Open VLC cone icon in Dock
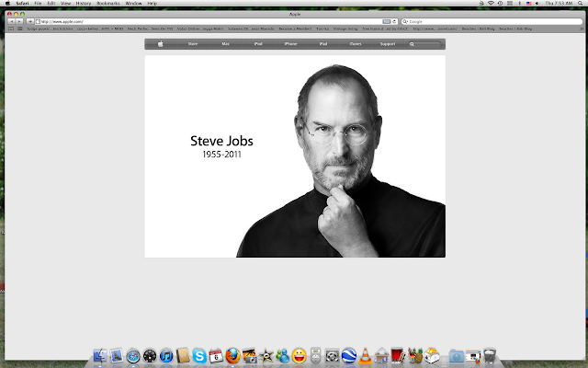The width and height of the screenshot is (588, 368). 366,356
